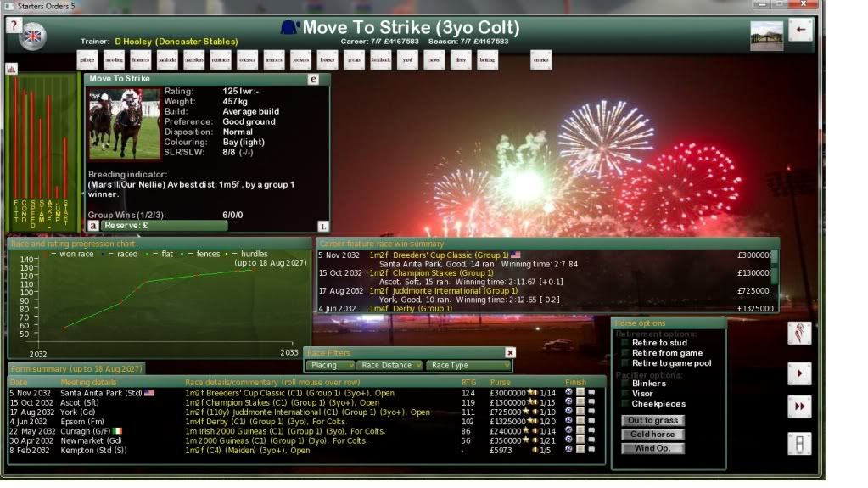Play replay for Champion Stakes row
Screen dimensions: 868x488
tap(568, 401)
